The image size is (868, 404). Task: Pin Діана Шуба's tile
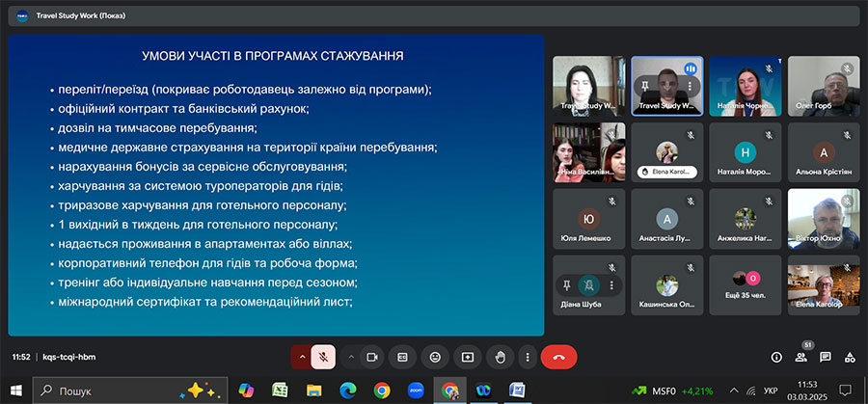(566, 285)
